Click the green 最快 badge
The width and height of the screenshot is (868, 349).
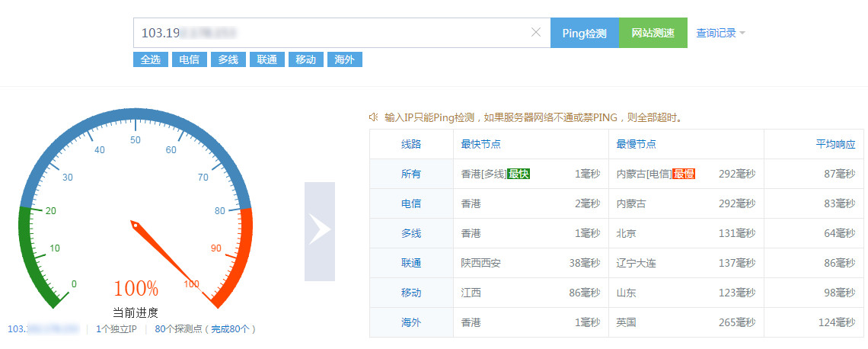pyautogui.click(x=519, y=174)
